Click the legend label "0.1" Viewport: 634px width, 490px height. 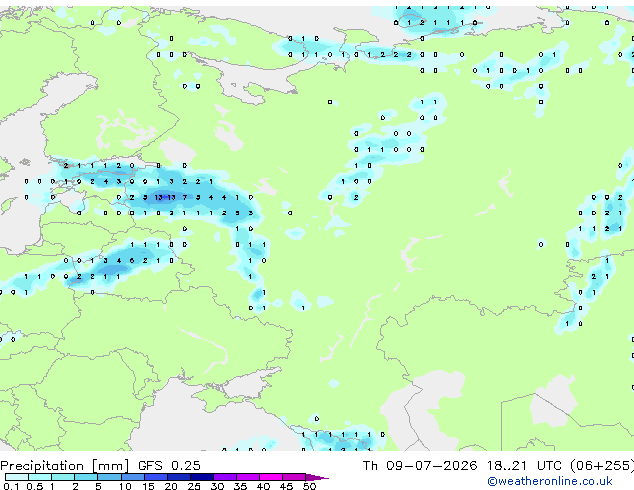coord(11,486)
